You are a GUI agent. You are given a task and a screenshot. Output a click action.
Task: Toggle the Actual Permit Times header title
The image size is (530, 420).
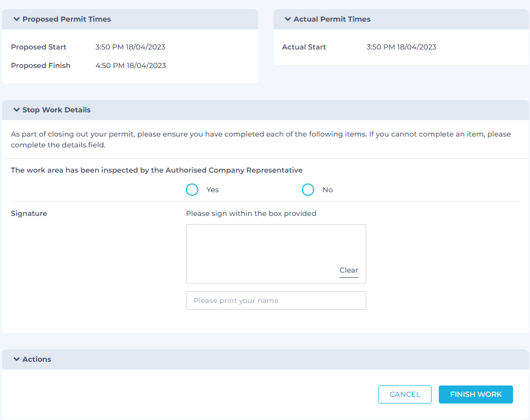pos(332,20)
